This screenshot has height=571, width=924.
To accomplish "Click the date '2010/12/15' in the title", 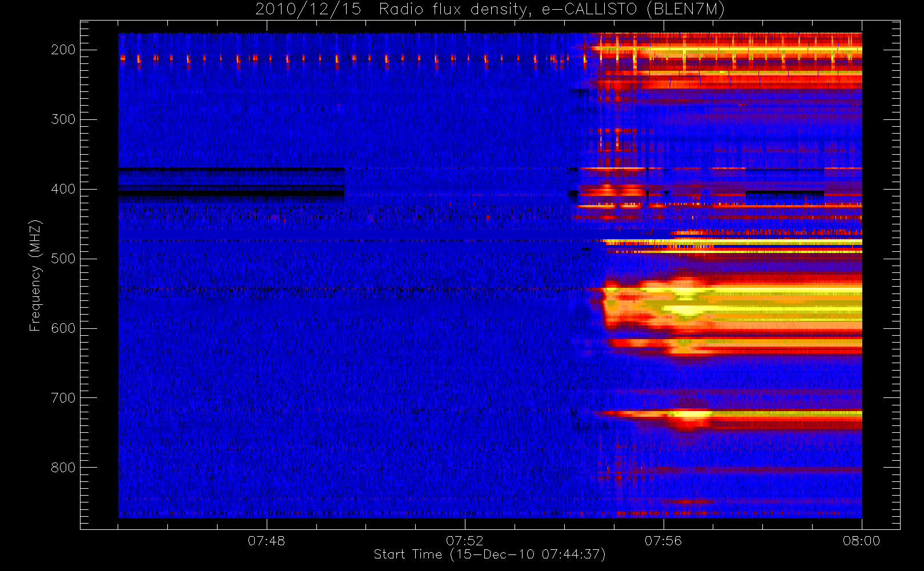I will pyautogui.click(x=308, y=10).
